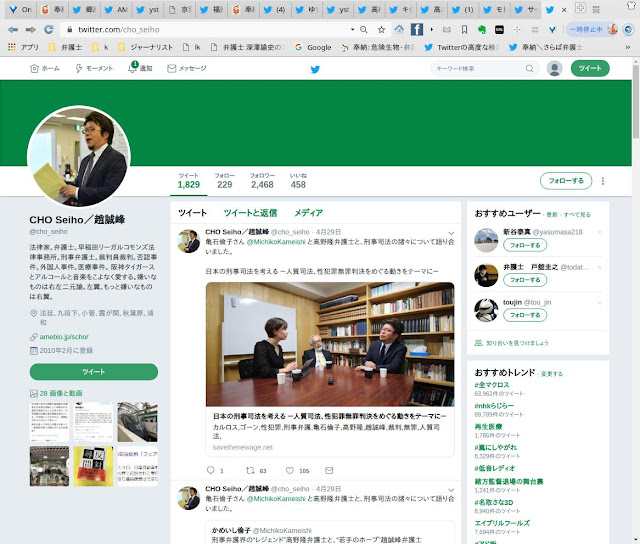
Task: Open the address bar dropdown arrow
Action: pyautogui.click(x=352, y=29)
